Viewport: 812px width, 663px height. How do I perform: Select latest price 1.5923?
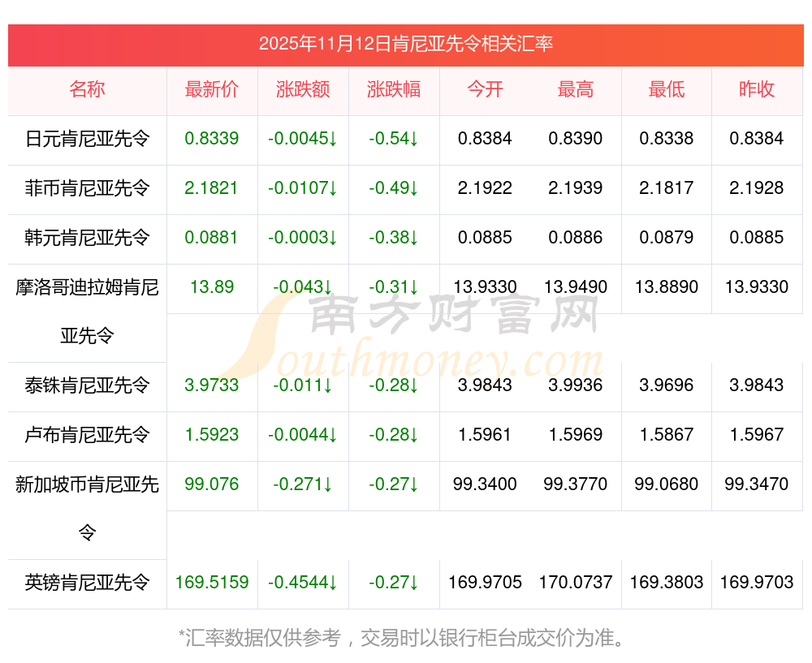tap(212, 435)
